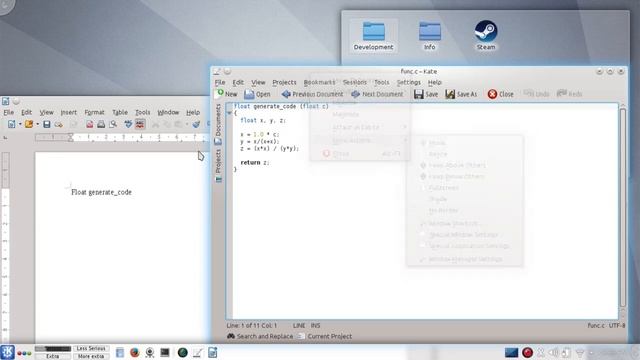Click the 'Float generate_code' text in Writer

(101, 192)
